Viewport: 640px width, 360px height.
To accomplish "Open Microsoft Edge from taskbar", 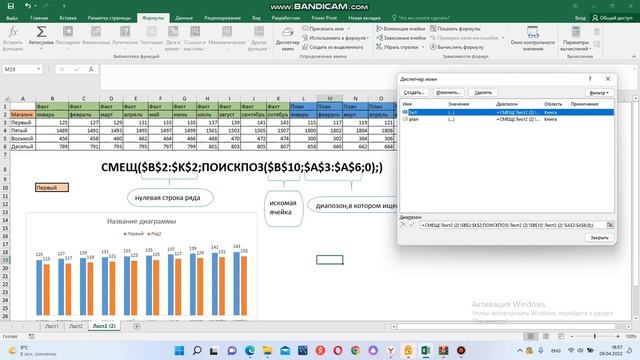I will point(250,351).
